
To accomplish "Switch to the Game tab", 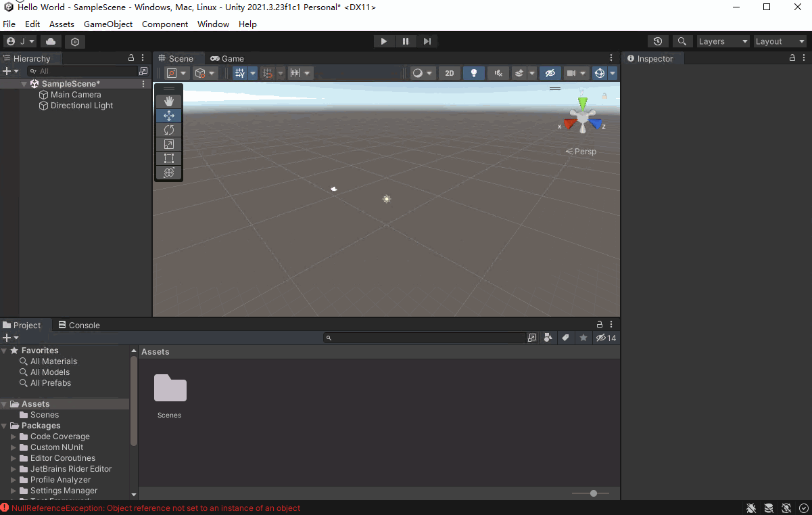I will [x=227, y=59].
